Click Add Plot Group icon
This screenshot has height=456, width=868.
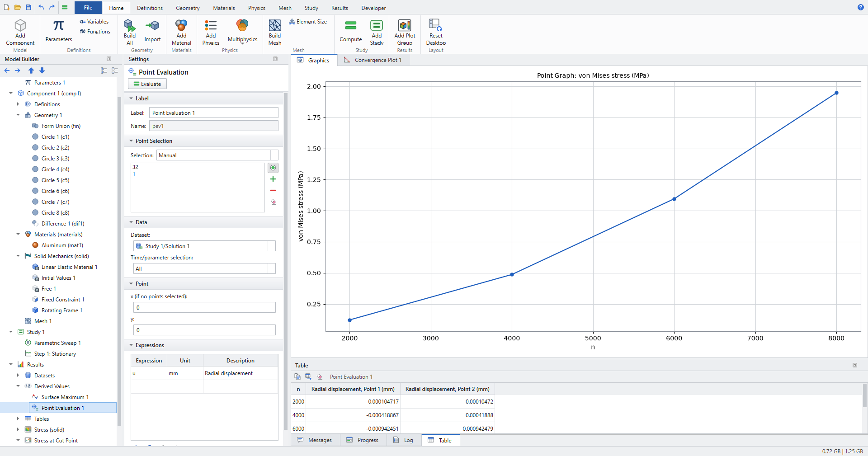[405, 25]
